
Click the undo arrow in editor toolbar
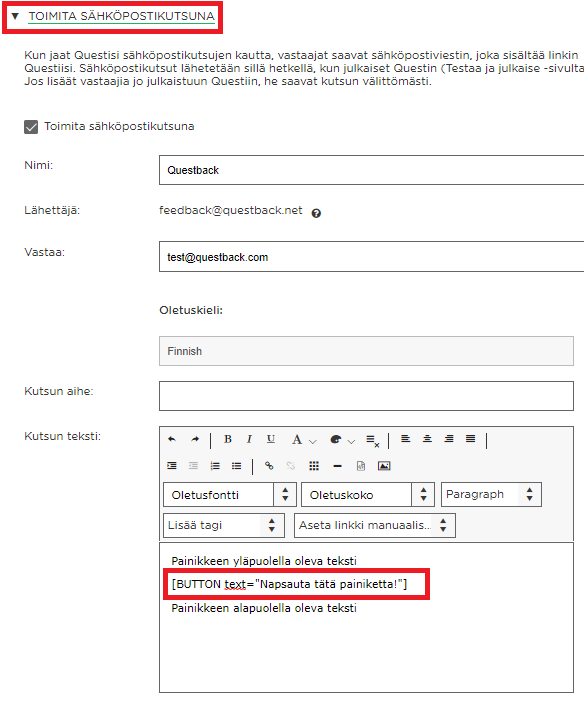tap(172, 439)
